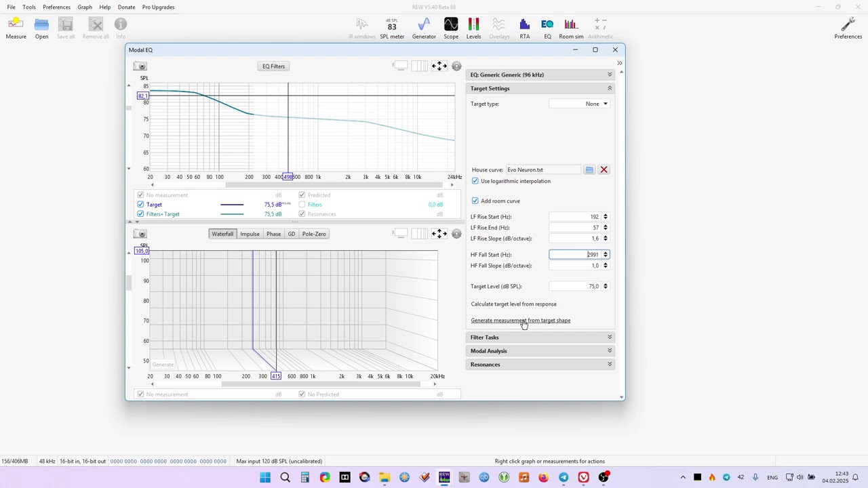The width and height of the screenshot is (868, 488).
Task: Capture the waterfall graph with camera icon
Action: 140,234
